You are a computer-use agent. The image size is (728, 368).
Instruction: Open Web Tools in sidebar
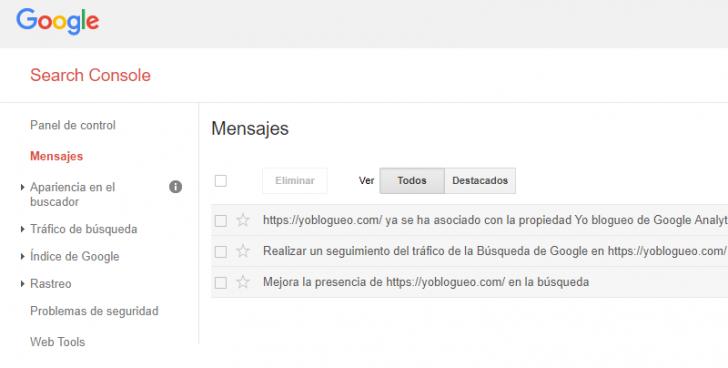[x=58, y=342]
